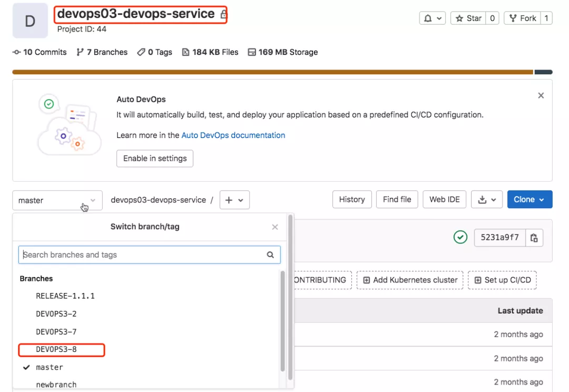Click Add Kubernetes cluster
The width and height of the screenshot is (569, 392).
[410, 280]
